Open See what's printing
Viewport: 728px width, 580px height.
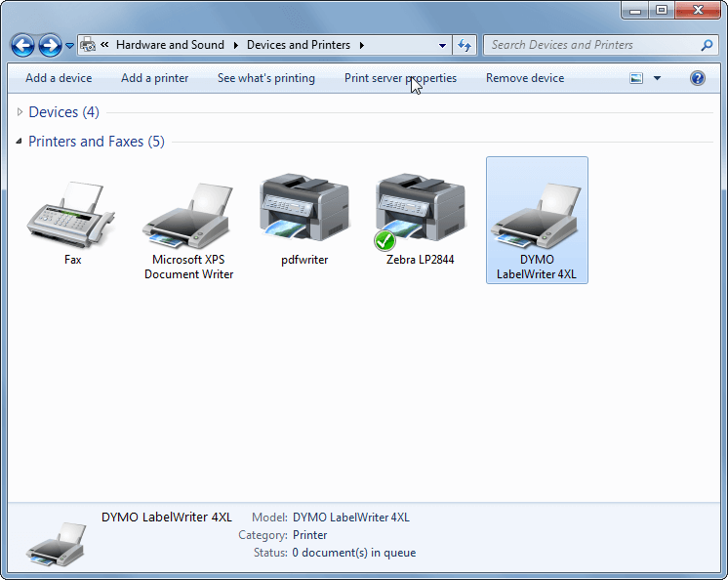pyautogui.click(x=266, y=78)
